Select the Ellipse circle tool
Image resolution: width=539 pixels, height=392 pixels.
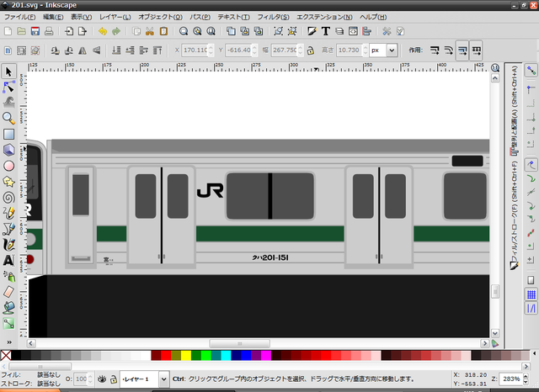(8, 166)
